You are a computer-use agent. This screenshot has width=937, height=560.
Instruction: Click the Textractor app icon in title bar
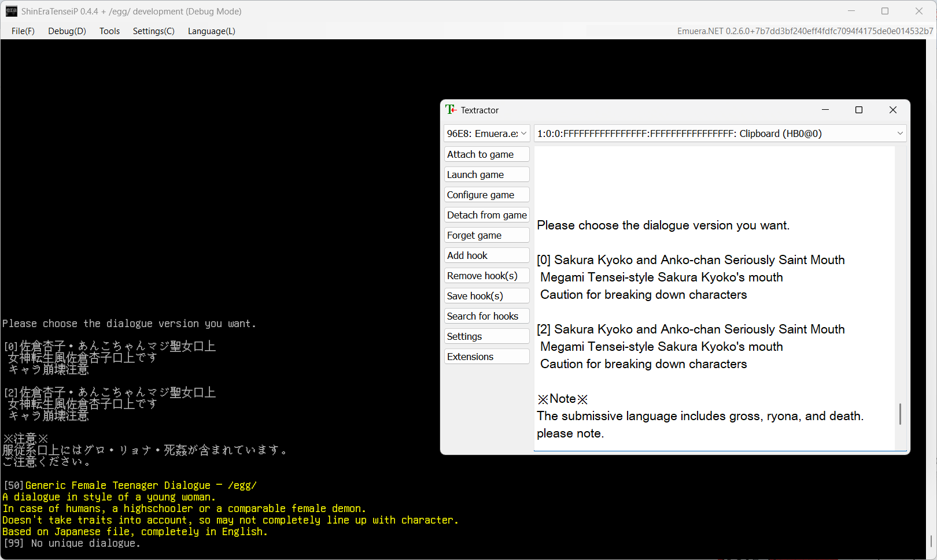click(451, 110)
